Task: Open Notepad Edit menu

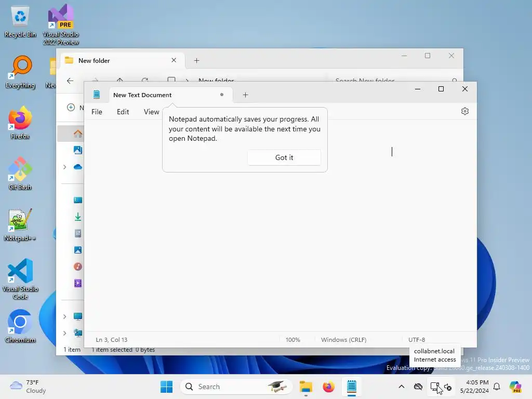Action: point(123,112)
